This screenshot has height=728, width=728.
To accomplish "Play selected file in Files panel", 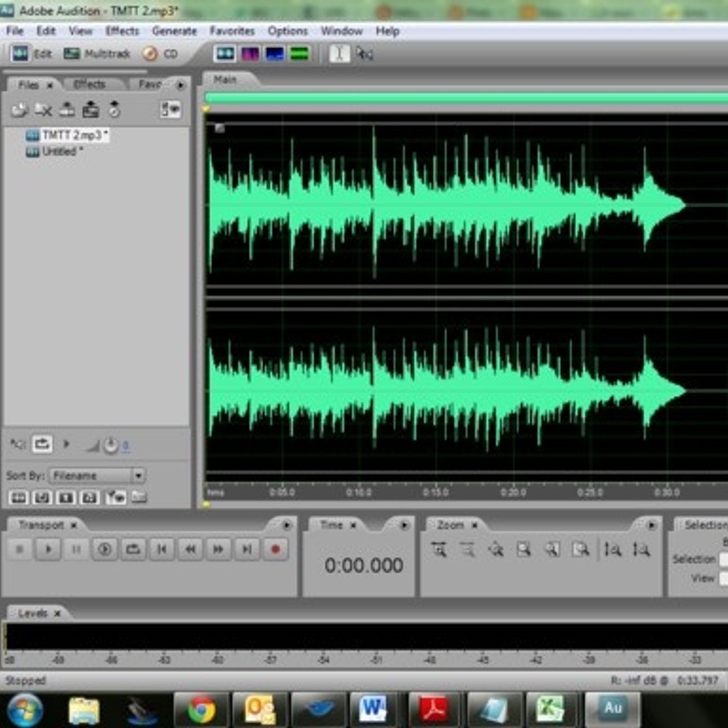I will [x=66, y=444].
